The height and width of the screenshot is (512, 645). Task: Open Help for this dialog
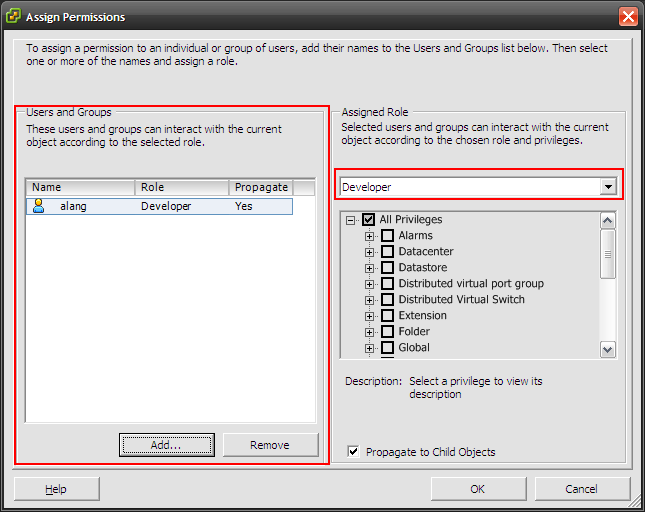(x=57, y=489)
